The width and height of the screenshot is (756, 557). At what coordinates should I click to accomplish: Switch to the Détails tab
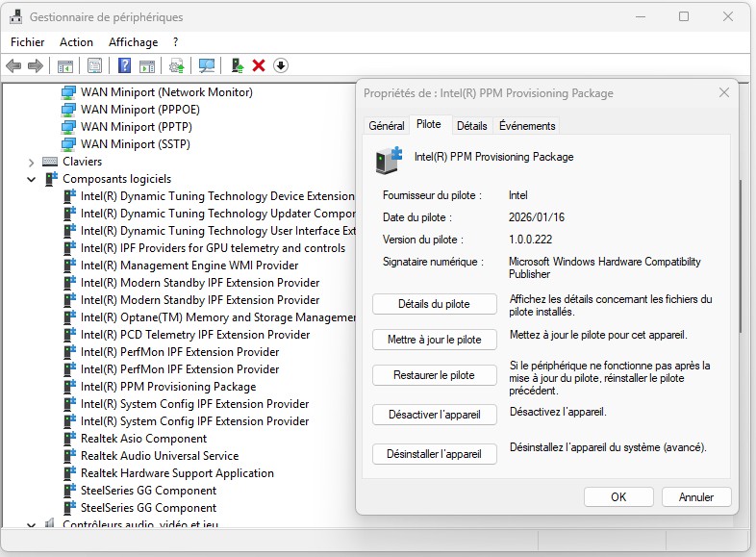(471, 126)
